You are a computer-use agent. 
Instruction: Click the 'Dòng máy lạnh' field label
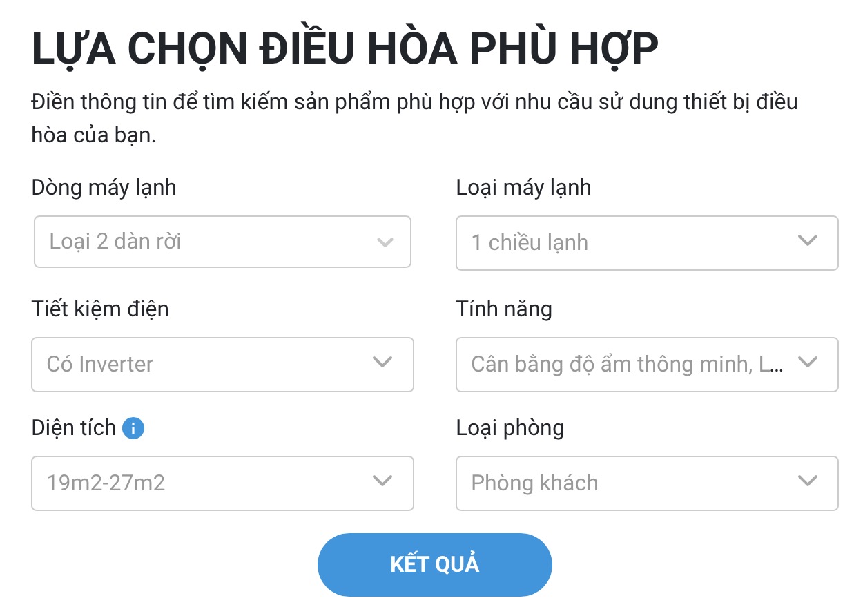[x=104, y=187]
